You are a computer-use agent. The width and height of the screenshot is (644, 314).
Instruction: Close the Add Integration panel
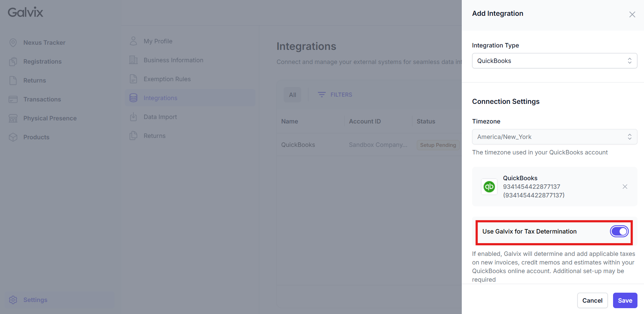(632, 14)
